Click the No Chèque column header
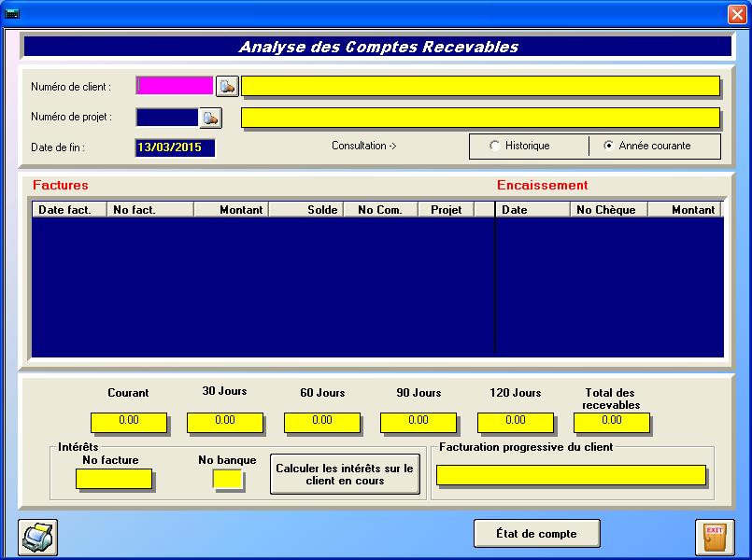752x560 pixels. coord(607,210)
